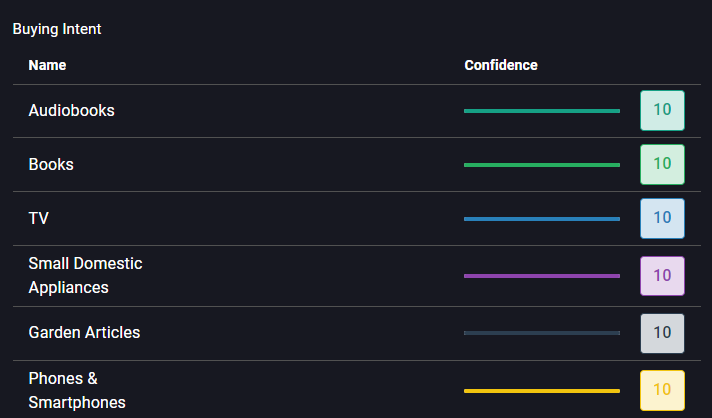This screenshot has height=418, width=712.
Task: Click the Name column header
Action: point(47,65)
